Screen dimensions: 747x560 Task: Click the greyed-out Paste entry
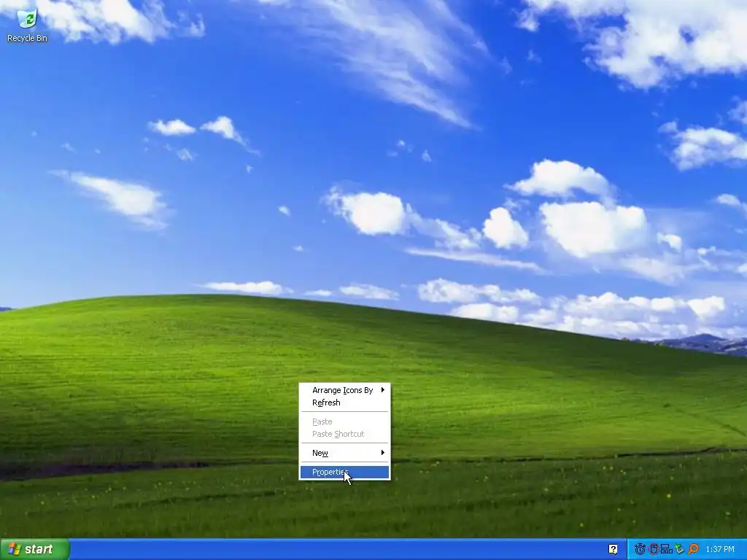[344, 421]
